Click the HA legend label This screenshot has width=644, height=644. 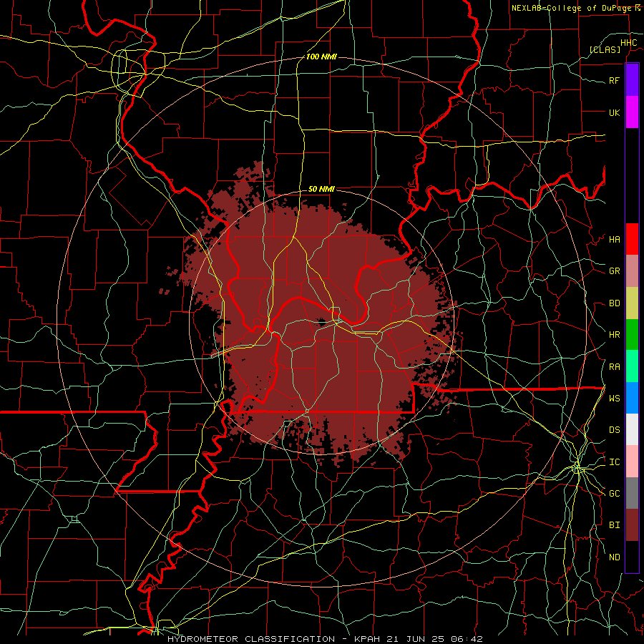point(615,240)
